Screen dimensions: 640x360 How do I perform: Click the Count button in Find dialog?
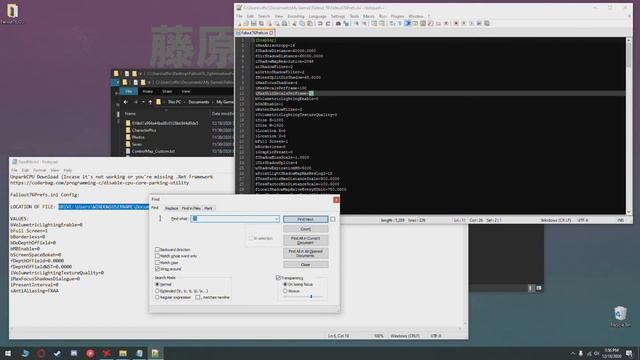(305, 229)
